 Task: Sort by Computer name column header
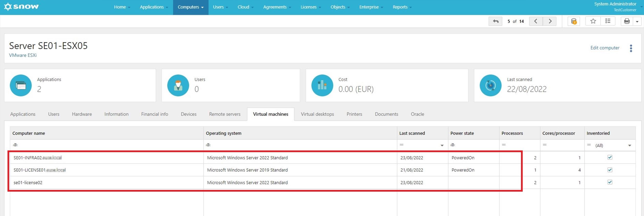pos(107,133)
